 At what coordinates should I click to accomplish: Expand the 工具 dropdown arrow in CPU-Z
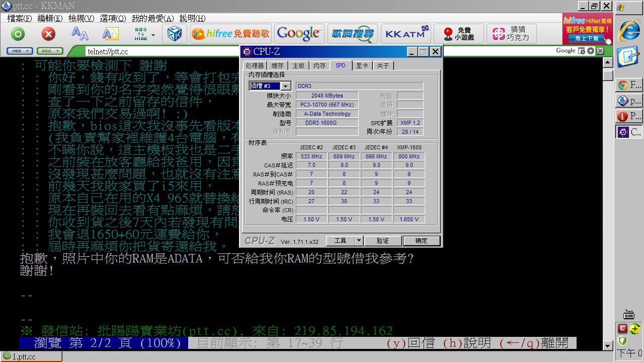[x=359, y=241]
